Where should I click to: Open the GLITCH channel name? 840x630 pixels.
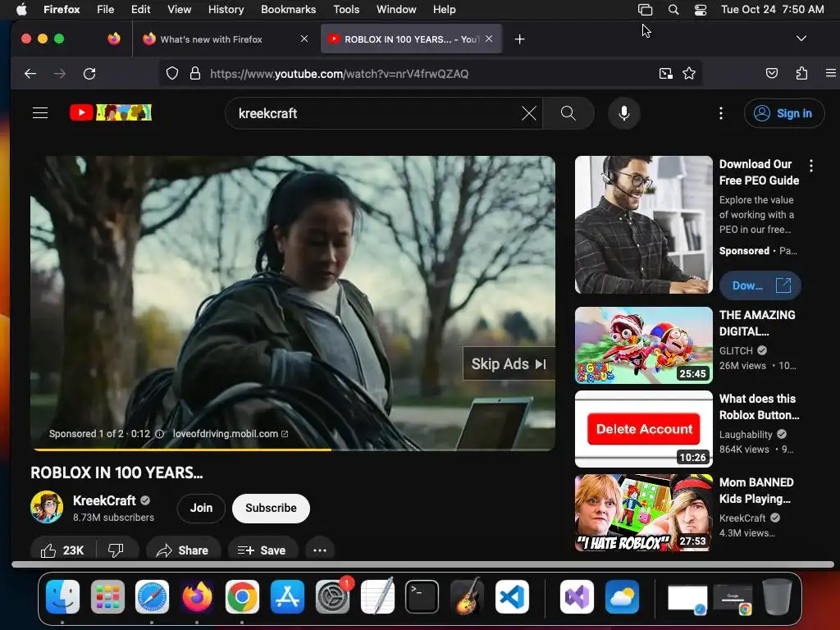click(x=736, y=351)
